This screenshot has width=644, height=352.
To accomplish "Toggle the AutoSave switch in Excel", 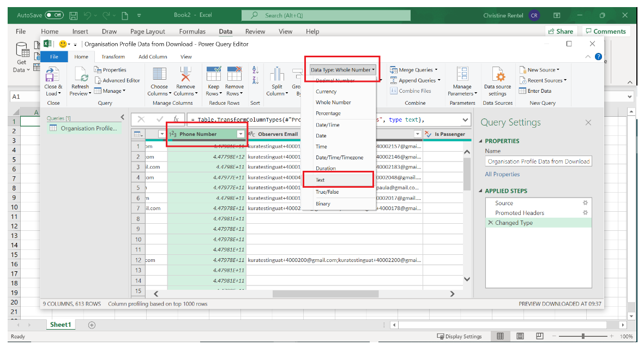I will tap(54, 15).
